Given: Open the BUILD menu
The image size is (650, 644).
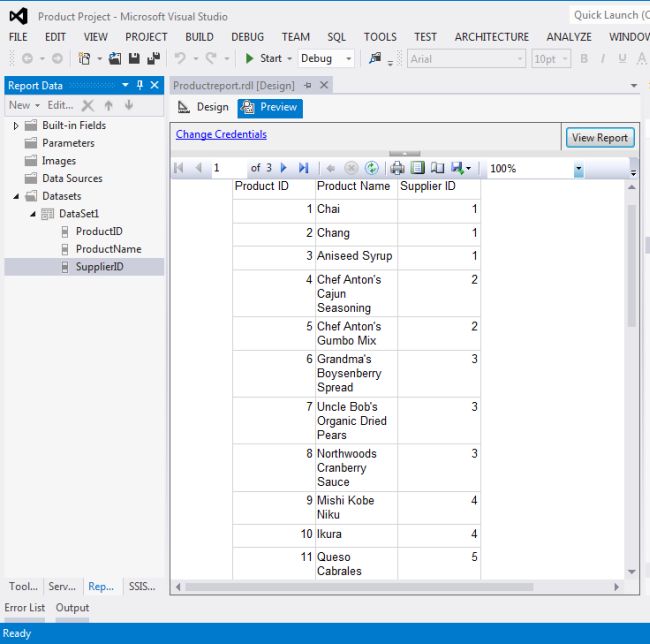Looking at the screenshot, I should point(199,37).
